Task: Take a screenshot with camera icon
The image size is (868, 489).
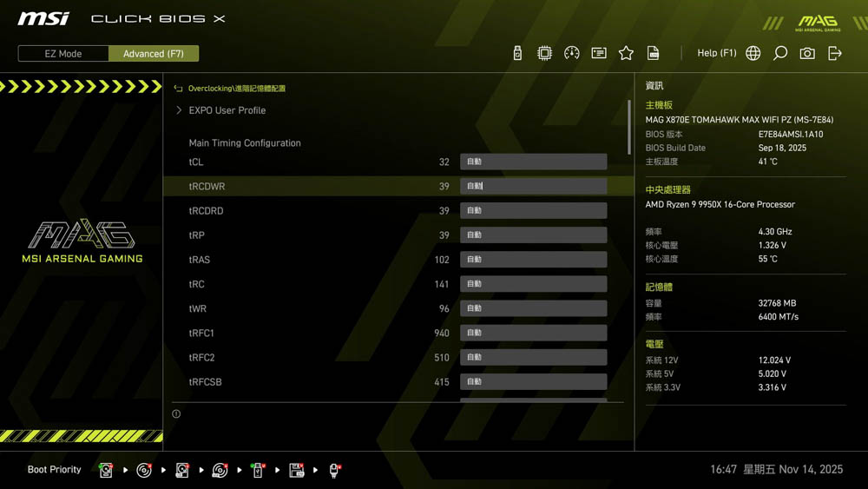Action: [807, 53]
